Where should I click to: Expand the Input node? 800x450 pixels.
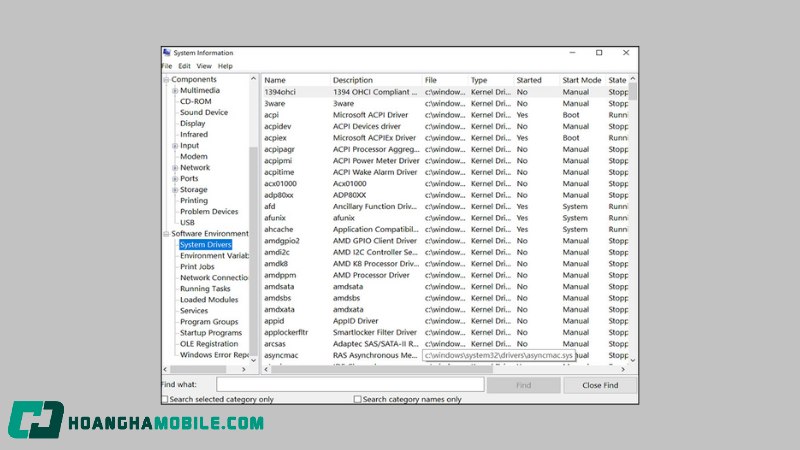click(x=175, y=146)
